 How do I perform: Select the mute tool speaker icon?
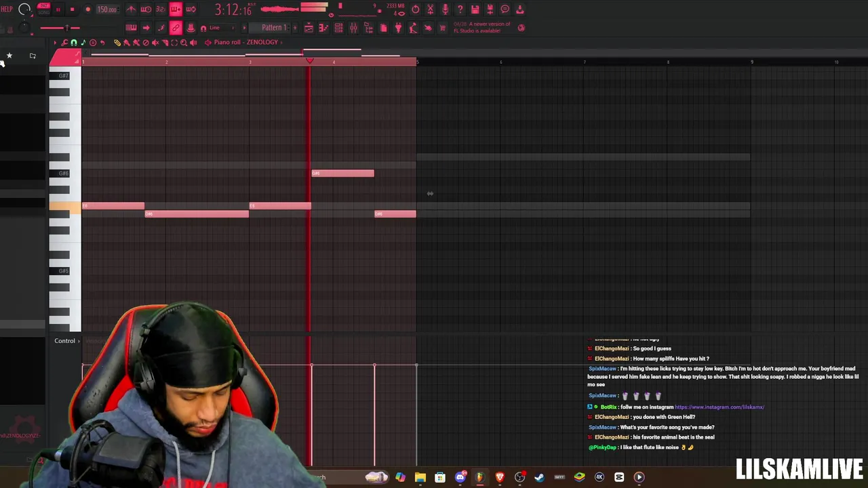point(155,43)
